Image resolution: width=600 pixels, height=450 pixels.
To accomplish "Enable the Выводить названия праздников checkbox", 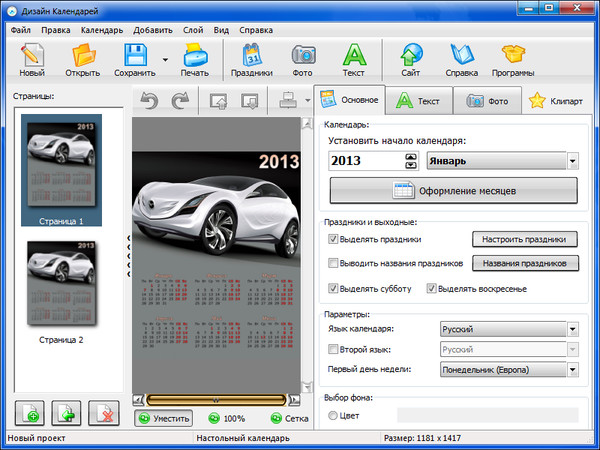I will click(333, 263).
